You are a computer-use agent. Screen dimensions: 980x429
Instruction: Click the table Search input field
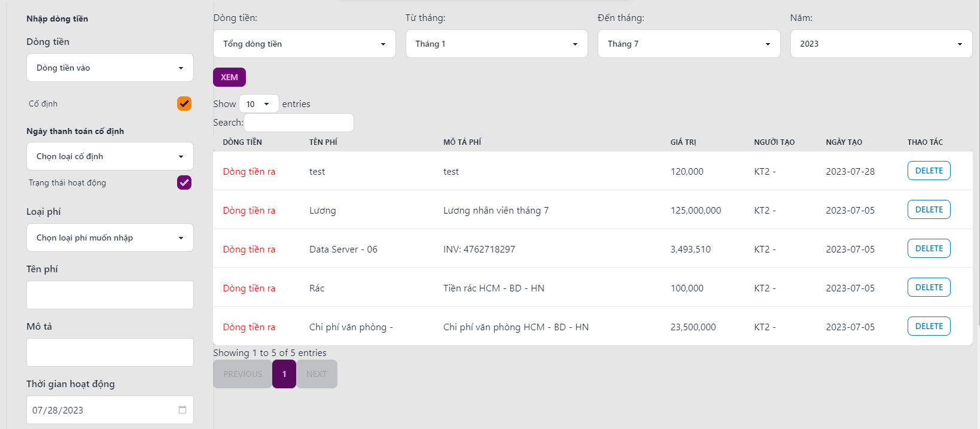coord(299,123)
